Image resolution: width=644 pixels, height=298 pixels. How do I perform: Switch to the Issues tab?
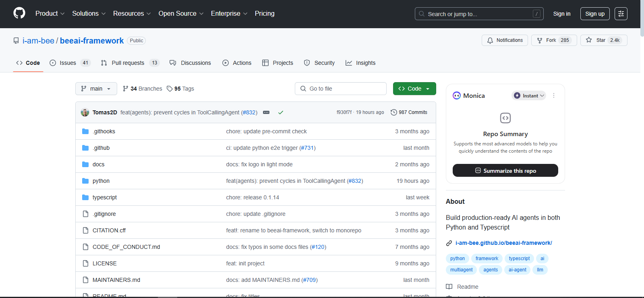tap(70, 63)
